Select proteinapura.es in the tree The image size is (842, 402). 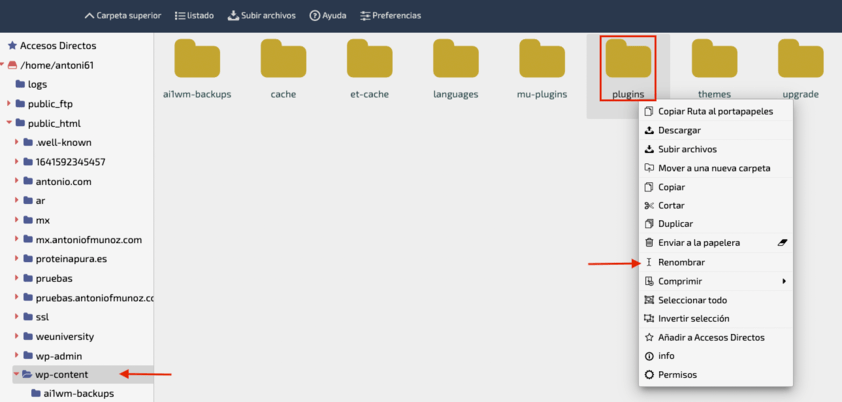71,259
